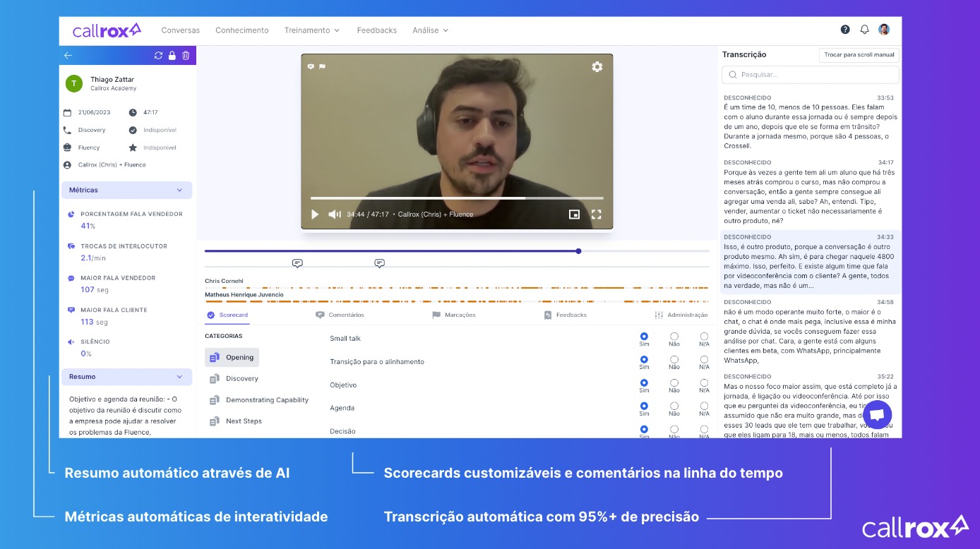Open the help question mark icon
The image size is (980, 549).
(845, 30)
